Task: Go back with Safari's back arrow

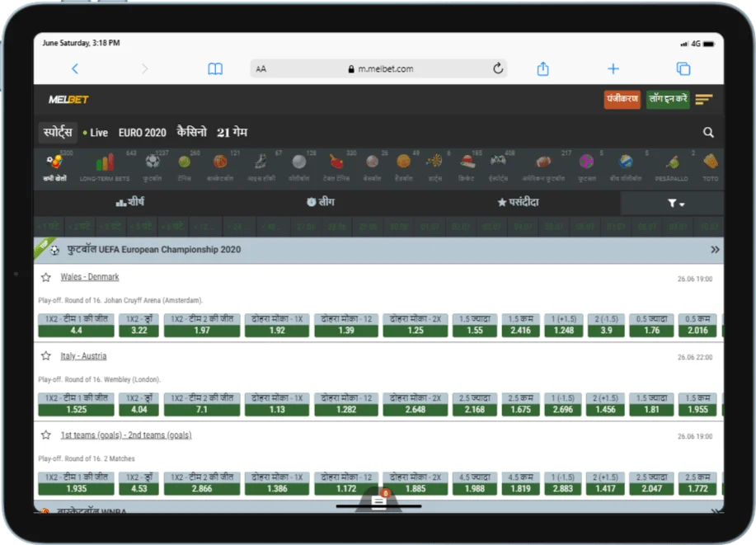Action: click(75, 69)
